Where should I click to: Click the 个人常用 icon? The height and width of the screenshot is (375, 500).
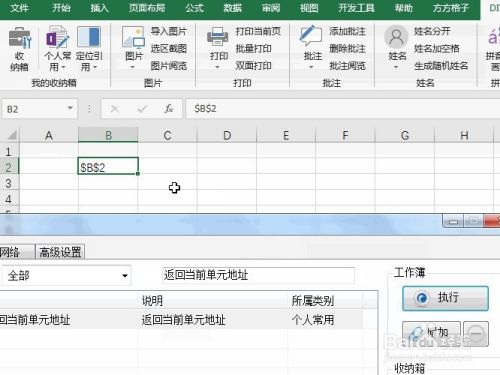point(58,37)
